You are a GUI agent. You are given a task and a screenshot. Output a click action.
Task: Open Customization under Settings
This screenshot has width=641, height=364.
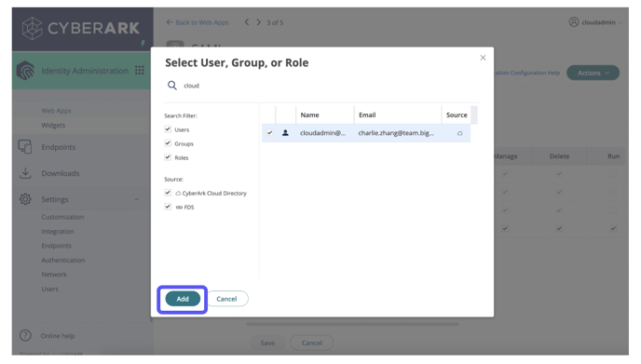click(62, 217)
